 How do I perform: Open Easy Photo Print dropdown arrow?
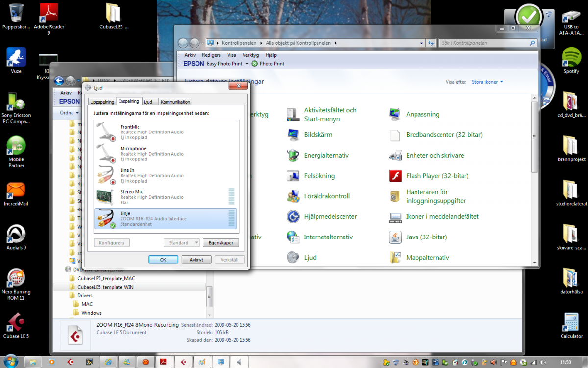pyautogui.click(x=247, y=64)
